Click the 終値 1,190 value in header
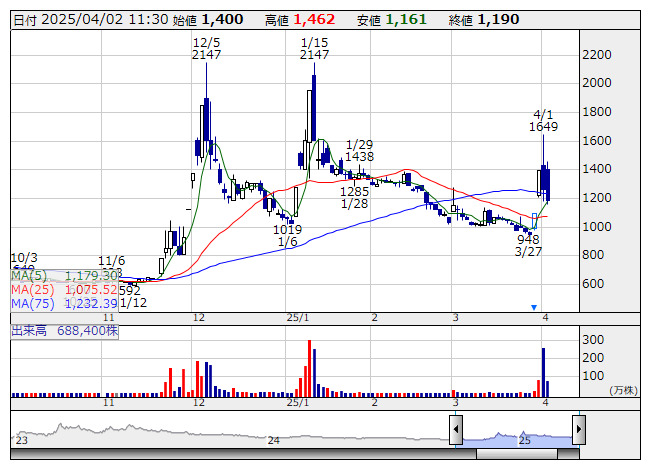The image size is (653, 470). (497, 19)
